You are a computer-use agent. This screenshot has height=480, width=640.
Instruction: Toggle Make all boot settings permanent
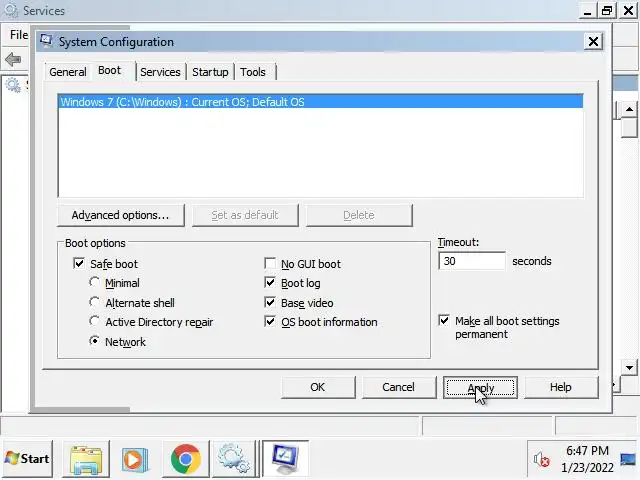444,320
